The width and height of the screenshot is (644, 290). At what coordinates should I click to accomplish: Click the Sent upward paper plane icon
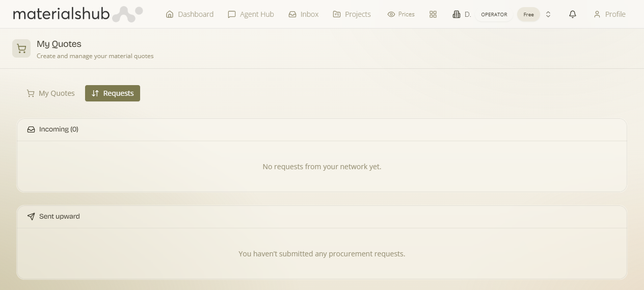tap(31, 217)
